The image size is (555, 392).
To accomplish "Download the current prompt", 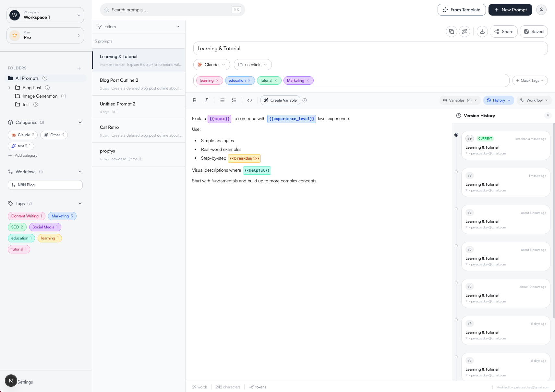I will 482,31.
